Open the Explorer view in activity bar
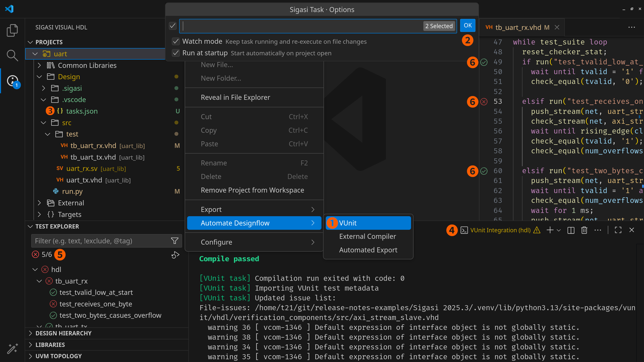This screenshot has height=362, width=644. point(12,30)
